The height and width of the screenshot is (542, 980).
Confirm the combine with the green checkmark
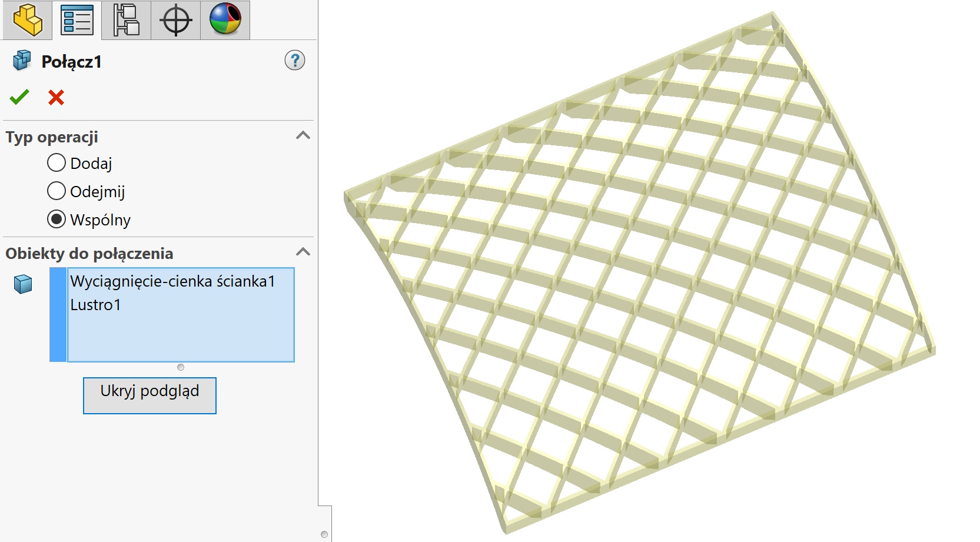tap(19, 97)
